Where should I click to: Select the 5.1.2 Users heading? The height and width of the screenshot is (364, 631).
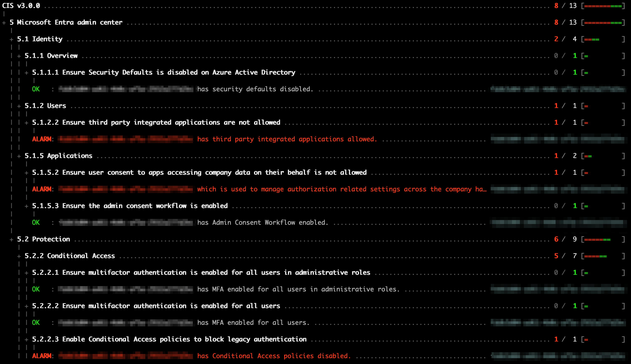click(45, 106)
